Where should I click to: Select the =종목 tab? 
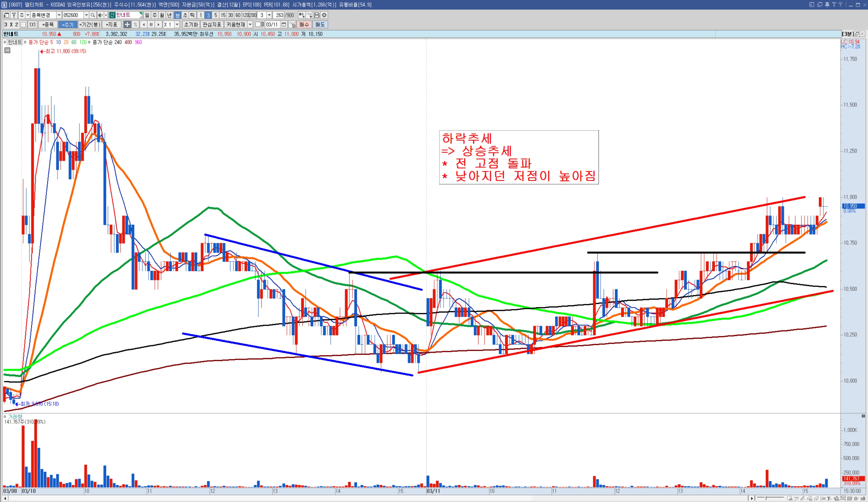[48, 24]
